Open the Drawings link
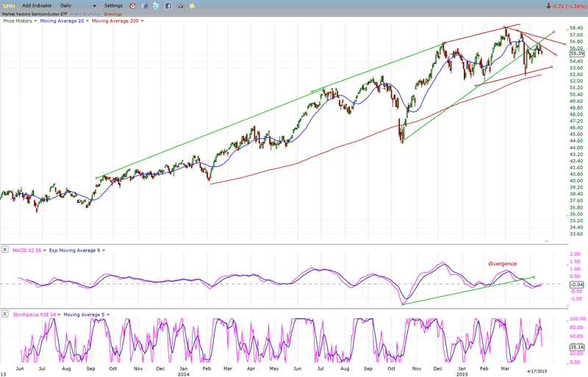588x377 pixels. (113, 14)
